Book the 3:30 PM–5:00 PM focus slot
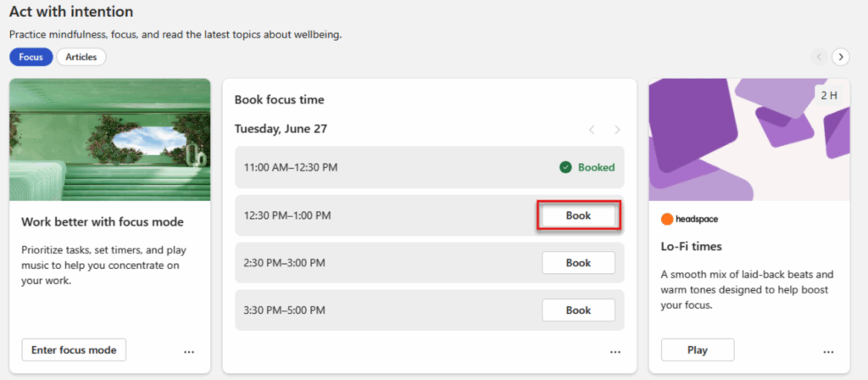868x380 pixels. pos(578,310)
